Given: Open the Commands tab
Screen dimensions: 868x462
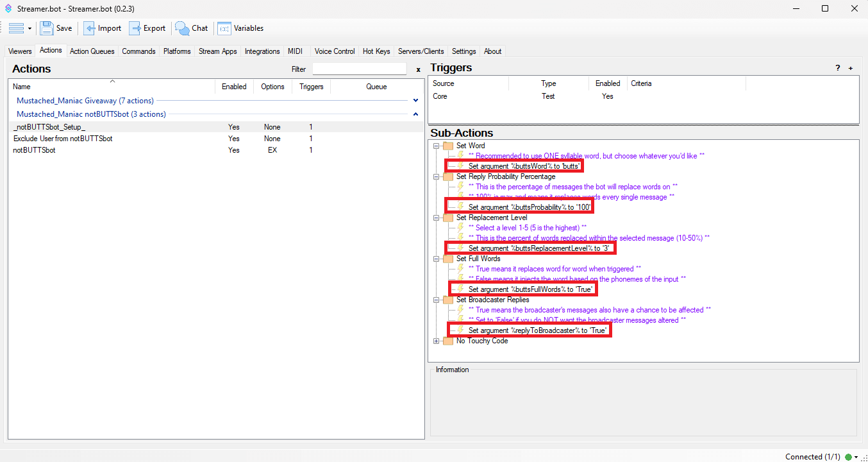Looking at the screenshot, I should coord(138,51).
